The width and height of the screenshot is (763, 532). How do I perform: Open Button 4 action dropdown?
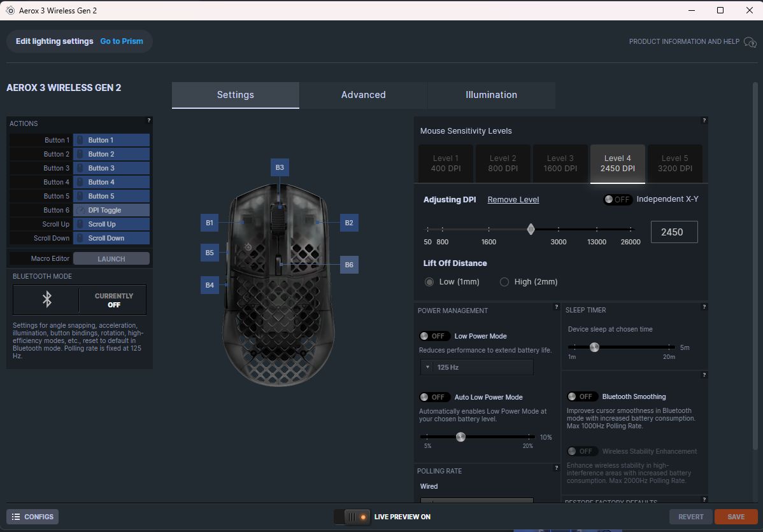tap(111, 182)
